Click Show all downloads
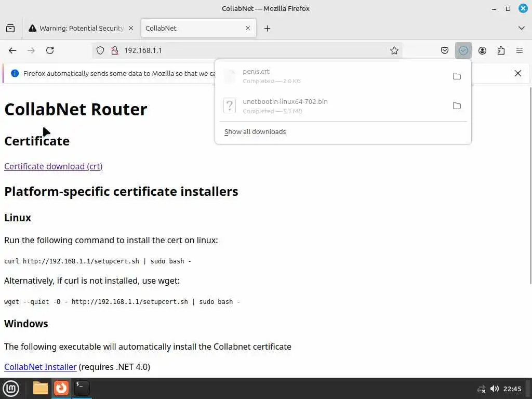The width and height of the screenshot is (532, 399). (255, 131)
